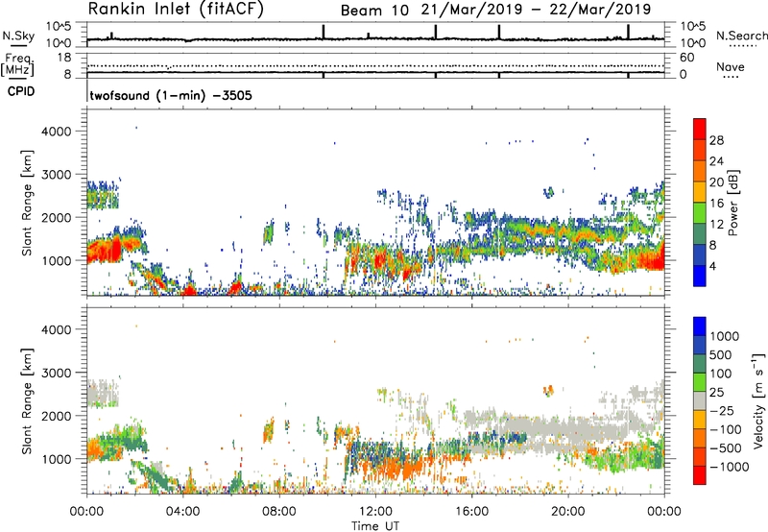Click the 'N.Sky' legend label
Image resolution: width=768 pixels, height=532 pixels.
click(x=18, y=36)
